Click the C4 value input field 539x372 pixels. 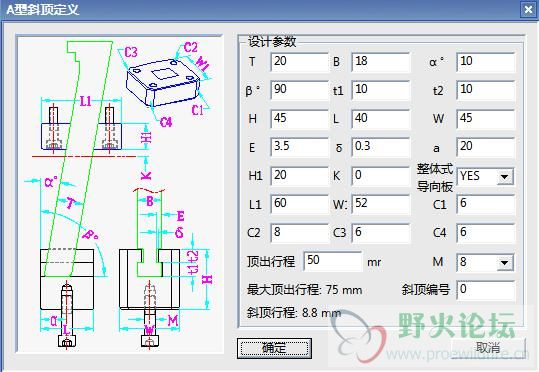click(x=485, y=233)
